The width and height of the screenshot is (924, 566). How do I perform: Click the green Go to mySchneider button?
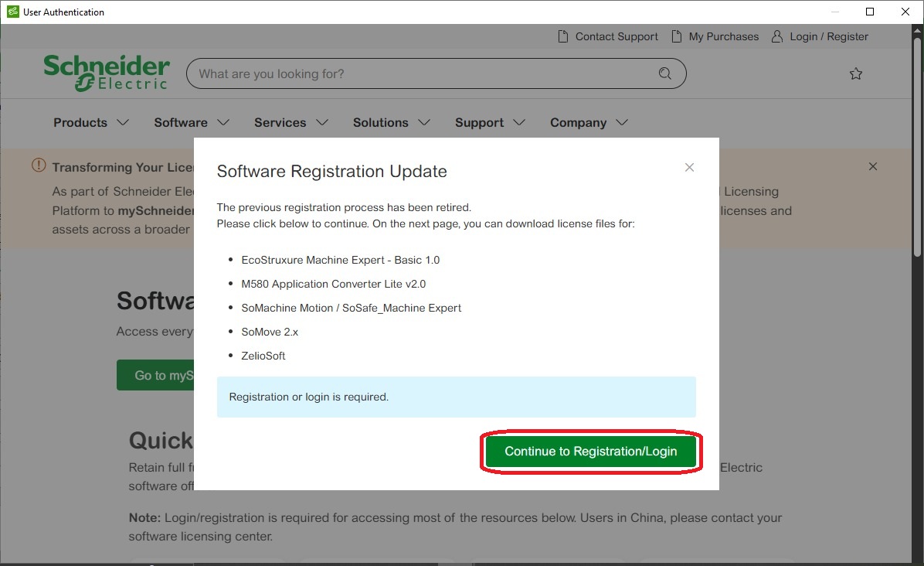pos(155,375)
